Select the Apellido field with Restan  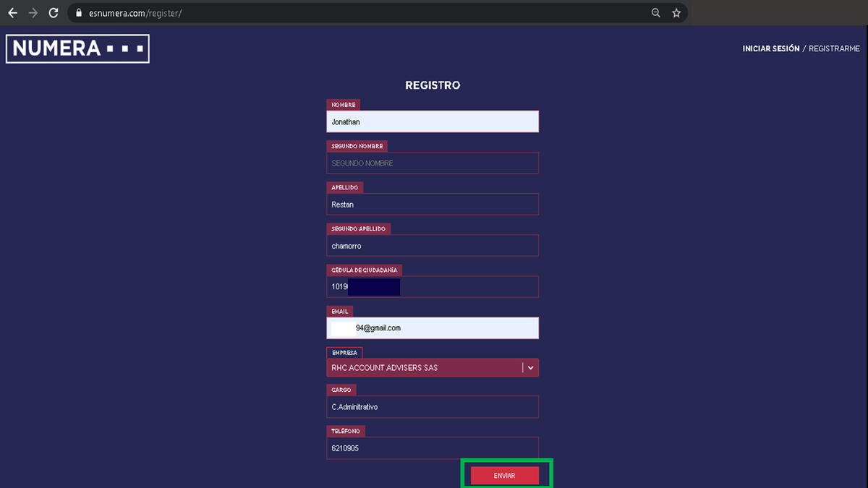pyautogui.click(x=432, y=205)
